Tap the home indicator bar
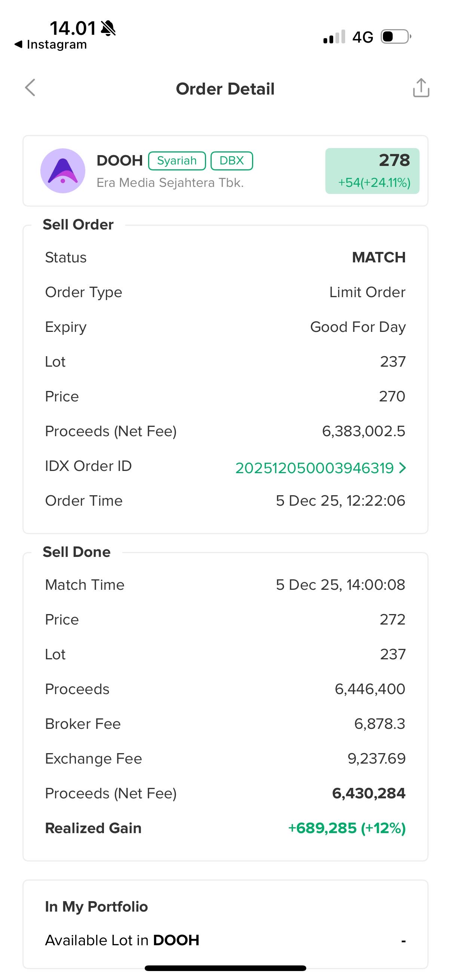Image resolution: width=451 pixels, height=980 pixels. (x=225, y=968)
